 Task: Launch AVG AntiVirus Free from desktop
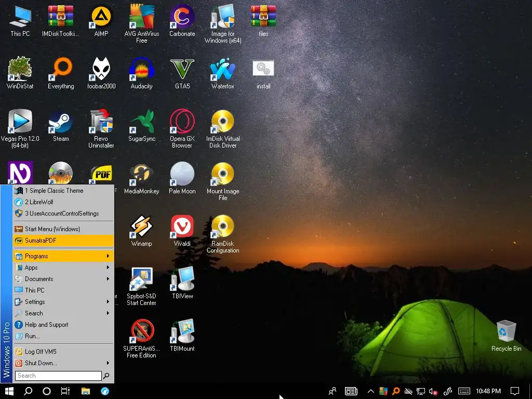(x=141, y=24)
